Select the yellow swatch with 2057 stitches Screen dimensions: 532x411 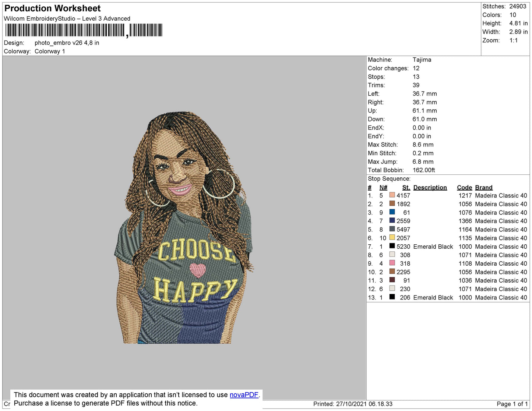point(392,237)
